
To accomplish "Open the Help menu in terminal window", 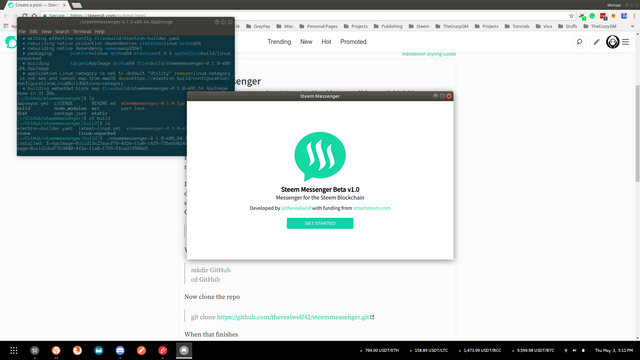I will 100,31.
